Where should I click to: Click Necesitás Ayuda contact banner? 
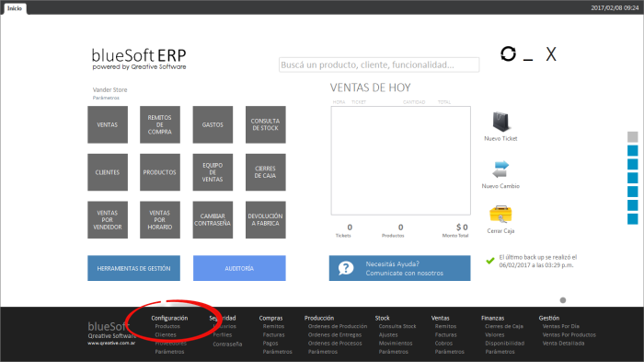click(399, 268)
